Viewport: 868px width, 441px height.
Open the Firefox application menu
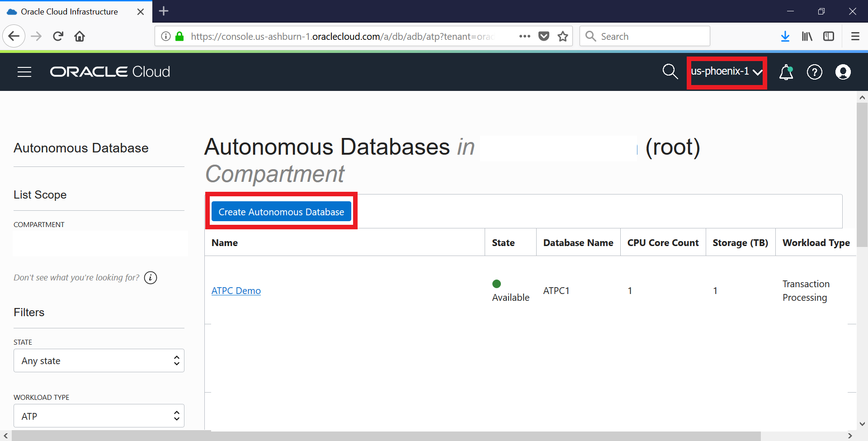click(x=855, y=37)
